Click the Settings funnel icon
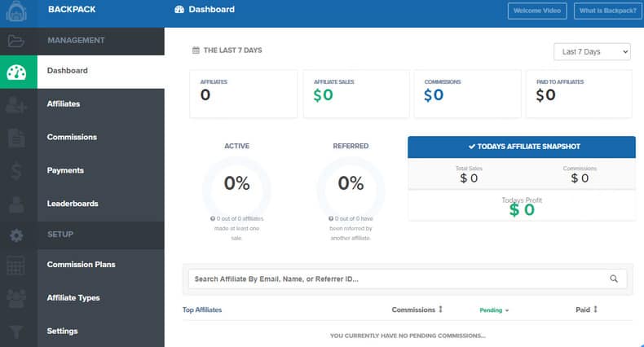The image size is (644, 347). point(16,332)
